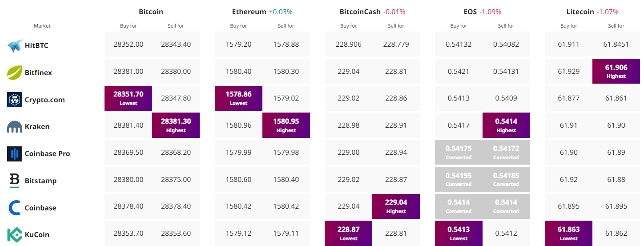Open the Ethereum column header
The image size is (644, 246).
point(249,12)
